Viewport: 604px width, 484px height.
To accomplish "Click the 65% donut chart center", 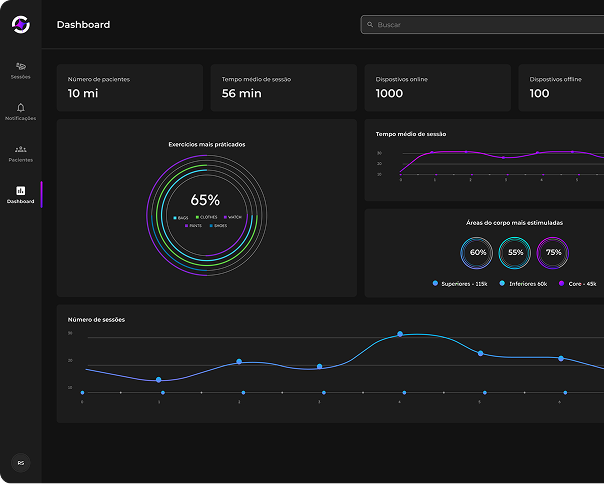I will [205, 200].
